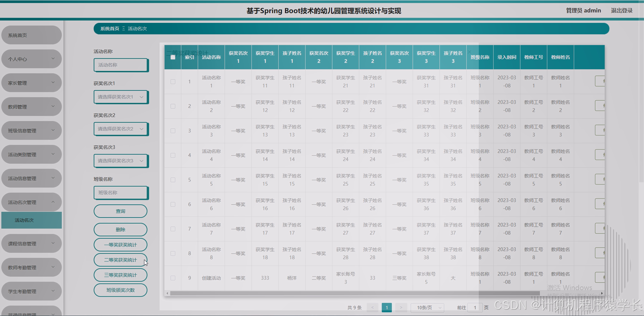The height and width of the screenshot is (316, 644).
Task: Expand the 家长管理 sidebar menu
Action: click(x=32, y=83)
